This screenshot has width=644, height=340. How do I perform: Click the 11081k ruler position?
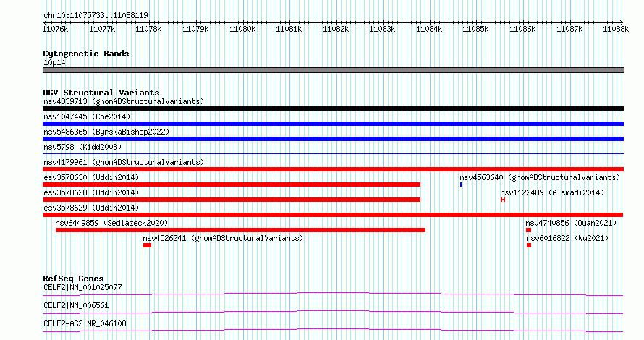tap(289, 29)
